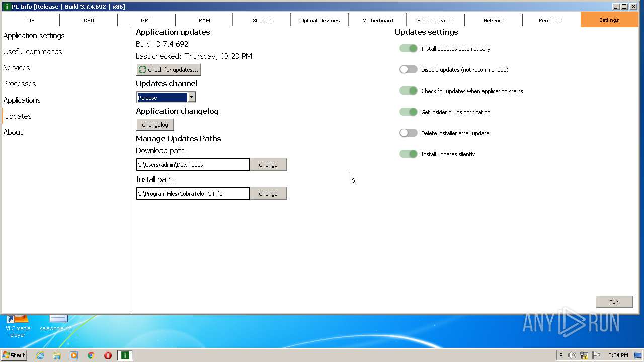Viewport: 644px width, 362px height.
Task: Toggle Get insider builds notification switch
Action: [408, 112]
